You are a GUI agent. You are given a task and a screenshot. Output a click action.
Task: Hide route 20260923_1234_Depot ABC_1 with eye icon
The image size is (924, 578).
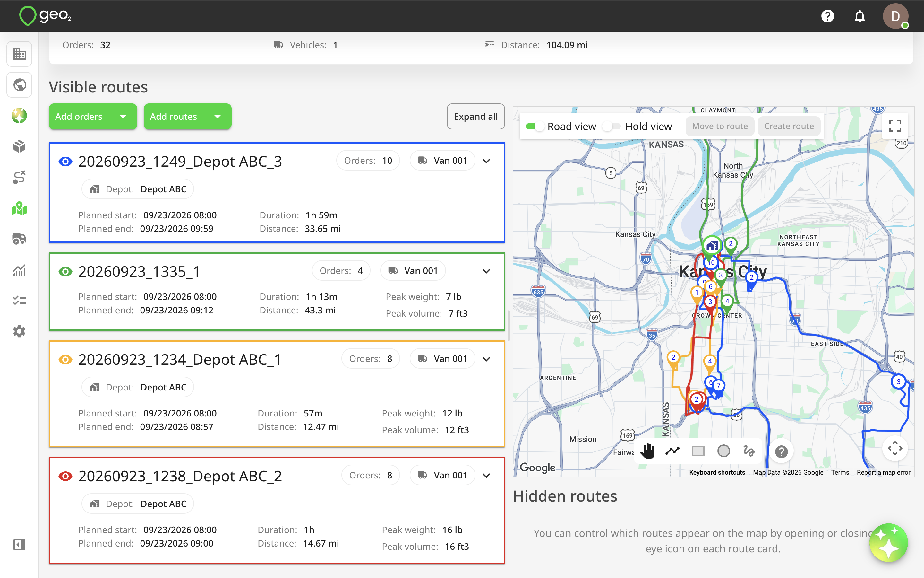65,359
